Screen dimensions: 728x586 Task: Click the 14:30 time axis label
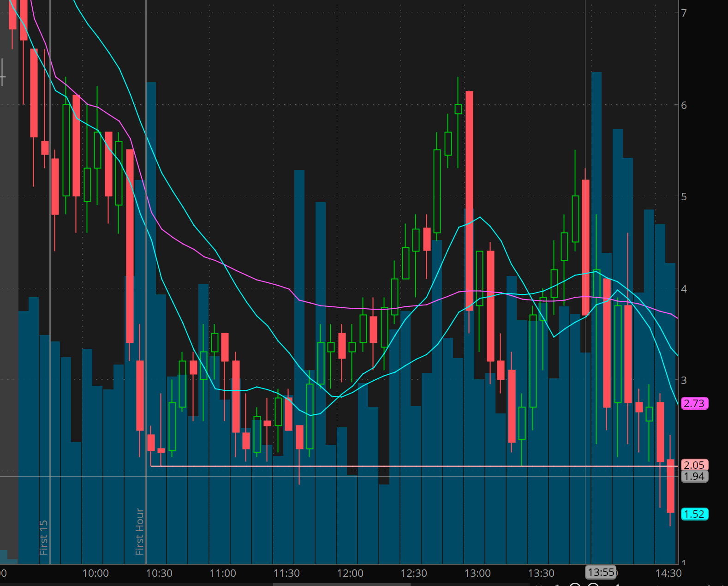tap(668, 573)
